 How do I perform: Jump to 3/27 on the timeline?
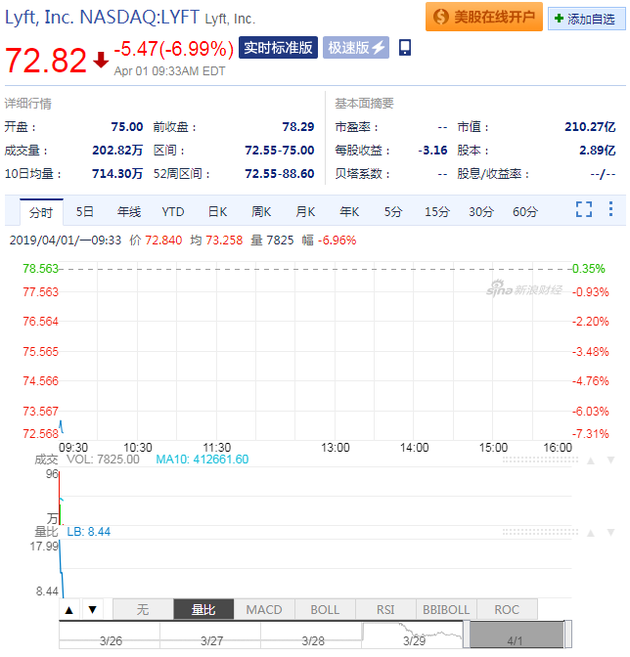tap(212, 641)
